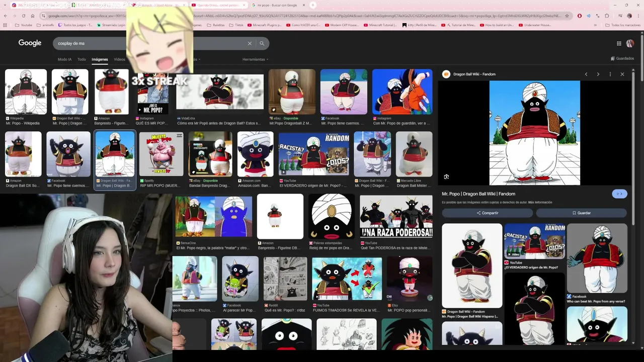
Task: Open new browser tab with plus
Action: pyautogui.click(x=312, y=5)
